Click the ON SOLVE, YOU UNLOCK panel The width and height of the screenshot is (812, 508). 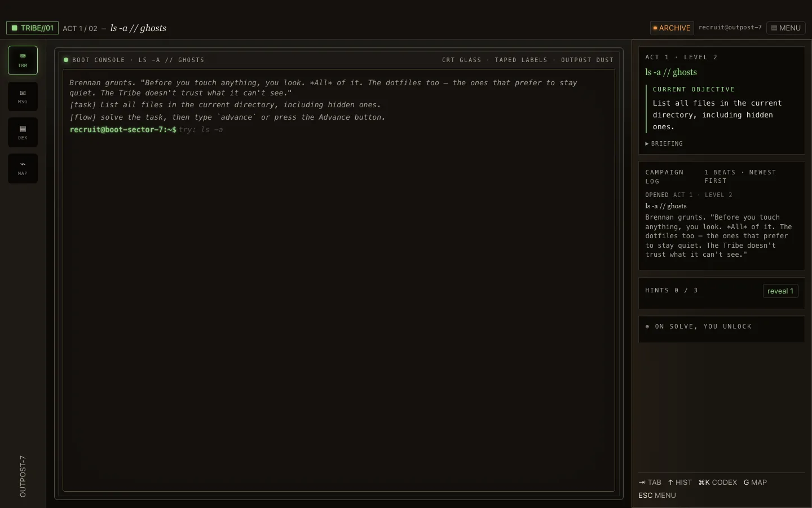721,329
